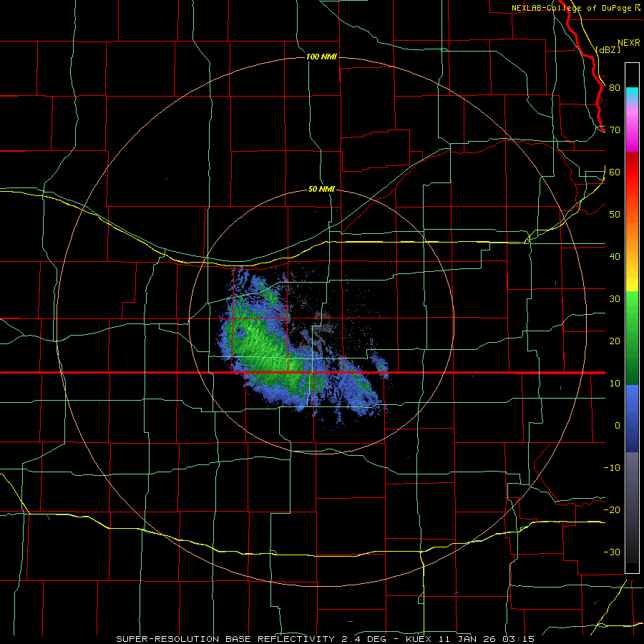Click the 0 value on the dBZ scale
This screenshot has height=644, width=644.
pyautogui.click(x=618, y=426)
